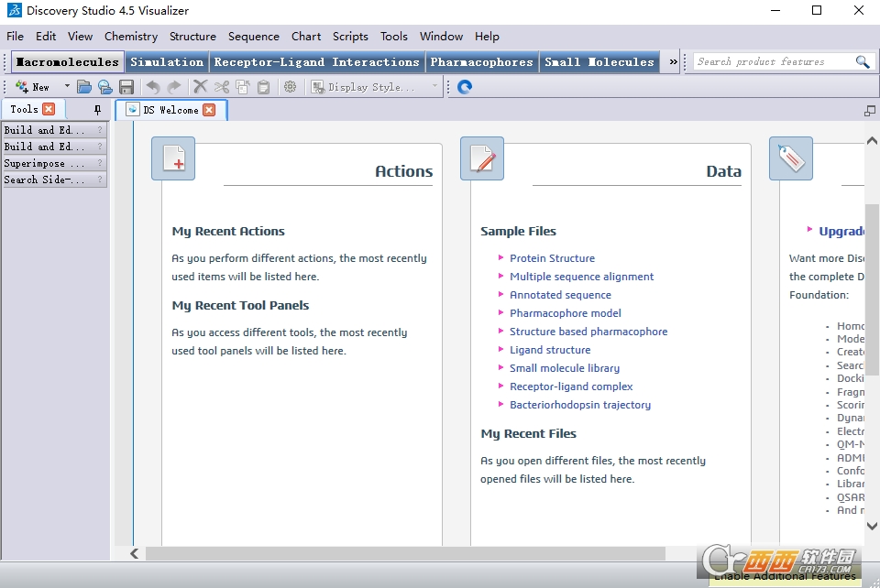
Task: Open the Chemistry menu
Action: (131, 37)
